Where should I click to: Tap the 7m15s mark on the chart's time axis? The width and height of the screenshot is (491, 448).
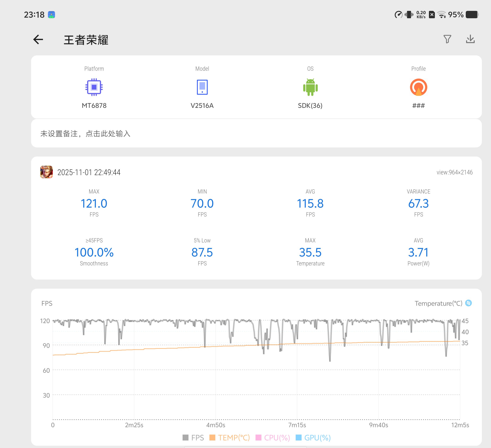(297, 425)
